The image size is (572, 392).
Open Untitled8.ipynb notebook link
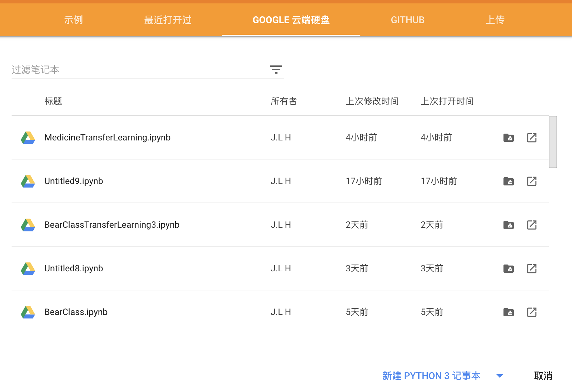74,269
